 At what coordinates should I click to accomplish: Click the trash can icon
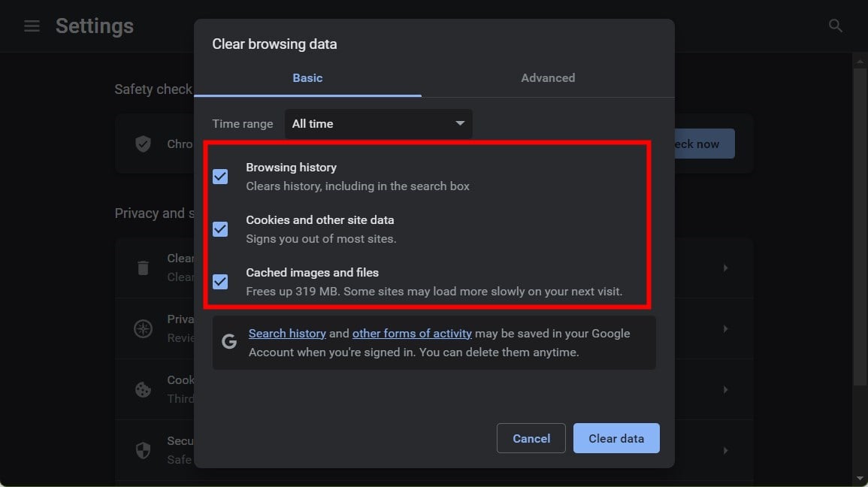(x=143, y=268)
